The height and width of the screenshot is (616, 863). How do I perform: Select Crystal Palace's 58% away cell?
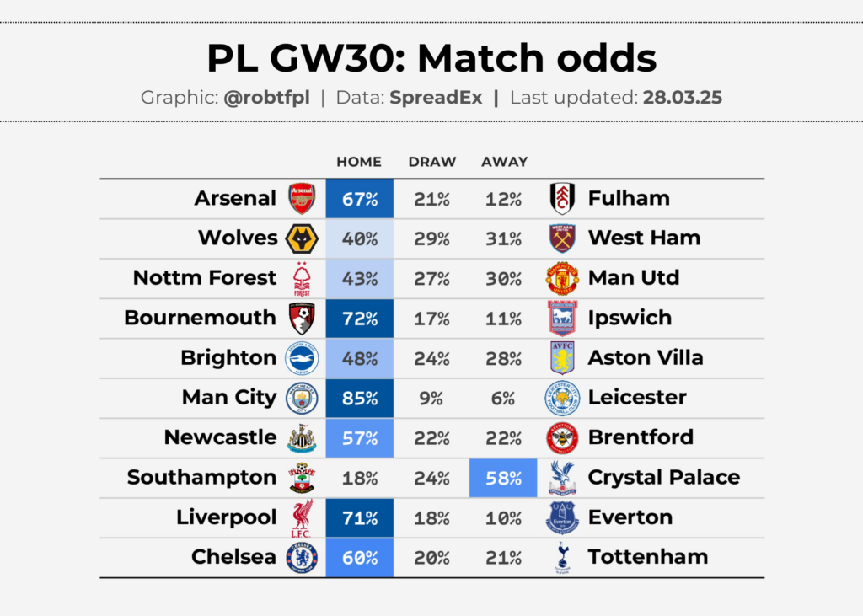tap(503, 478)
